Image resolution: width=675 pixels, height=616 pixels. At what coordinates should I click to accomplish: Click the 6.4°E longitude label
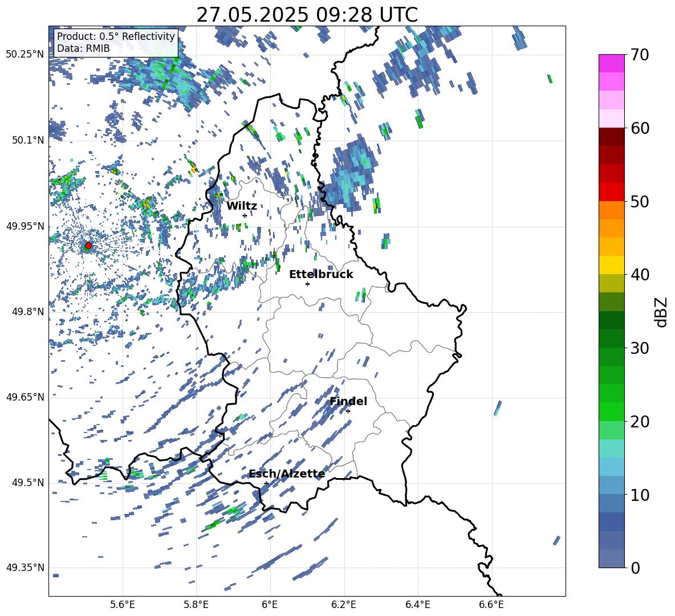pos(417,605)
